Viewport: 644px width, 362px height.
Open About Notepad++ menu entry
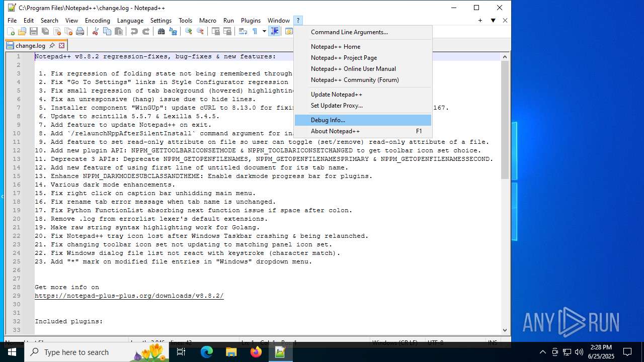click(x=363, y=131)
